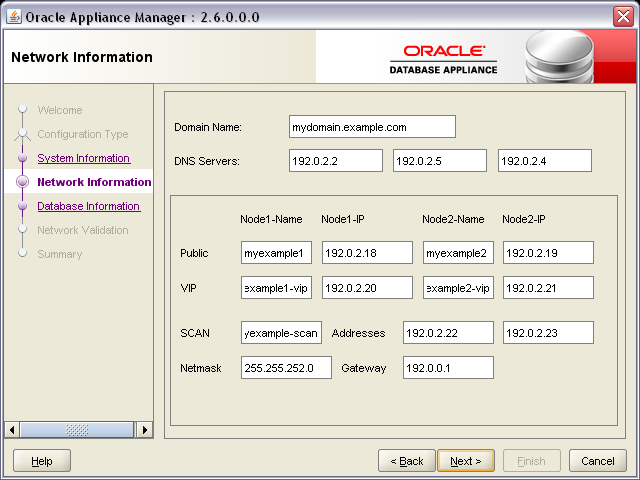Click the sidebar scrollbar left arrow
640x480 pixels.
[12, 430]
